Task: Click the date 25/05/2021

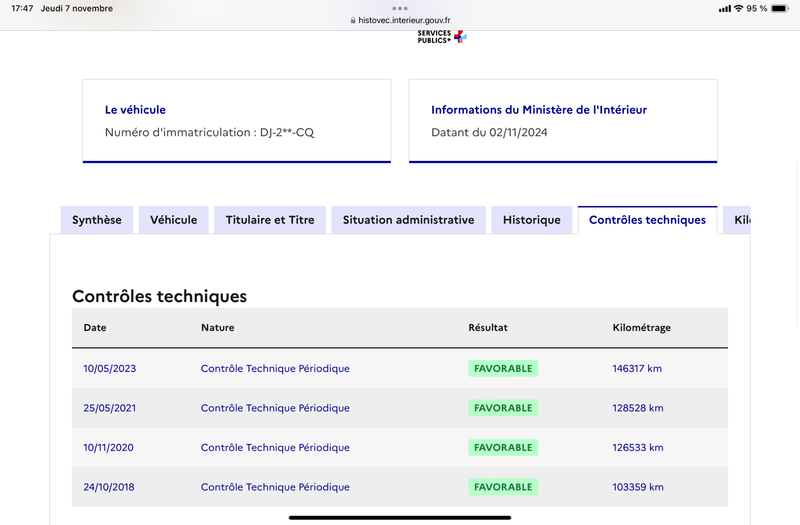Action: 110,408
